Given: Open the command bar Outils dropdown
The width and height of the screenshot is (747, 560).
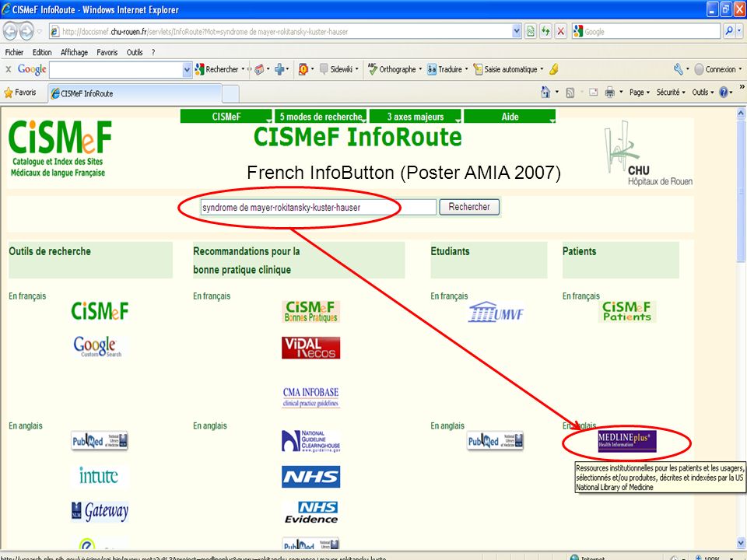Looking at the screenshot, I should [x=703, y=93].
